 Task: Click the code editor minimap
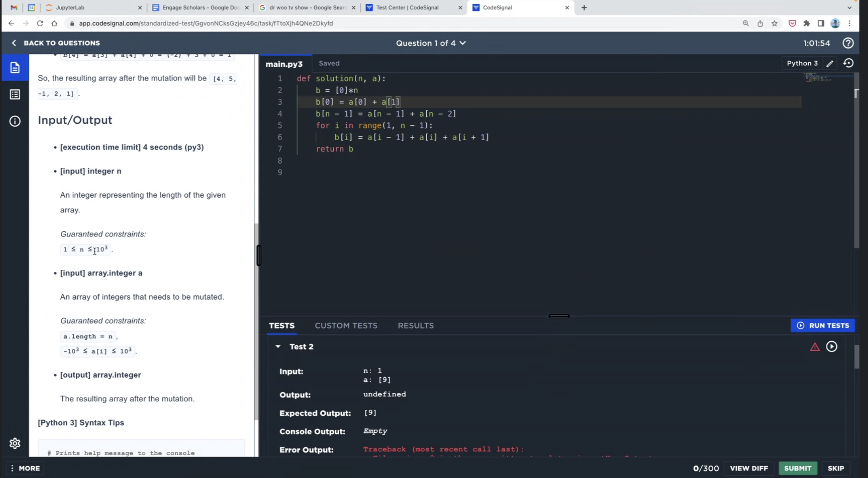(818, 78)
